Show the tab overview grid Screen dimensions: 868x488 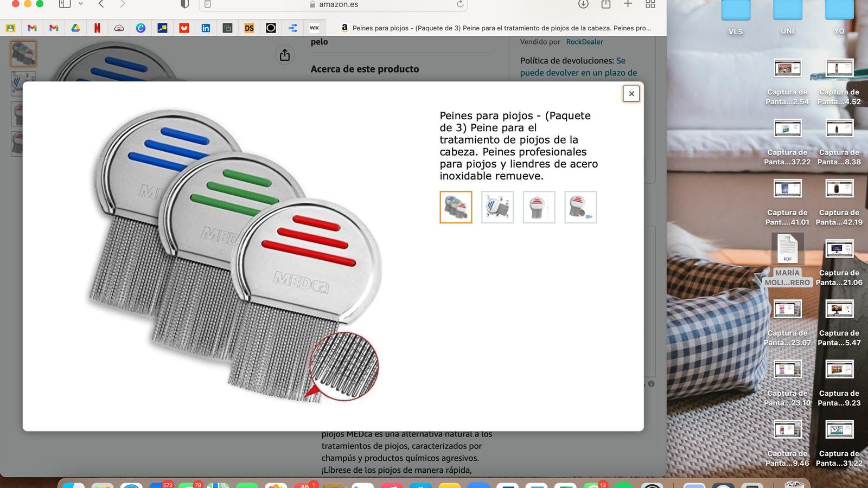point(650,4)
